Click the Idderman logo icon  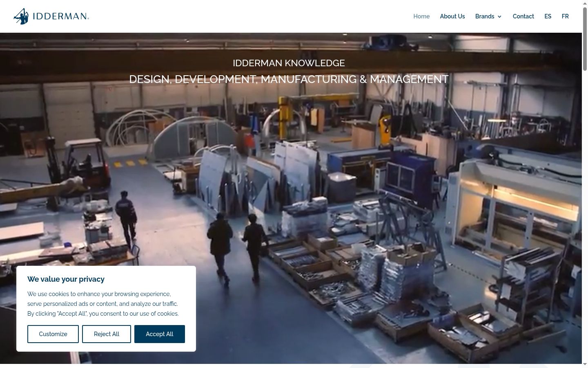click(21, 16)
